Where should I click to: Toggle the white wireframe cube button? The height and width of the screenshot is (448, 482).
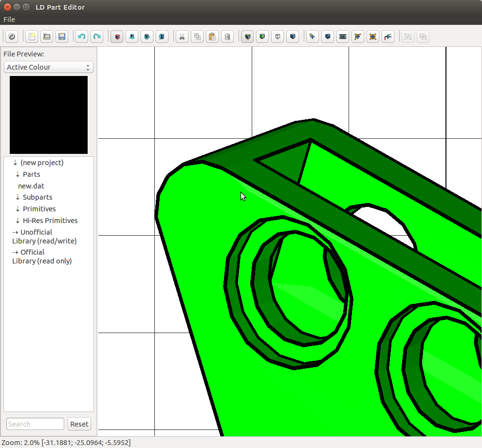278,37
